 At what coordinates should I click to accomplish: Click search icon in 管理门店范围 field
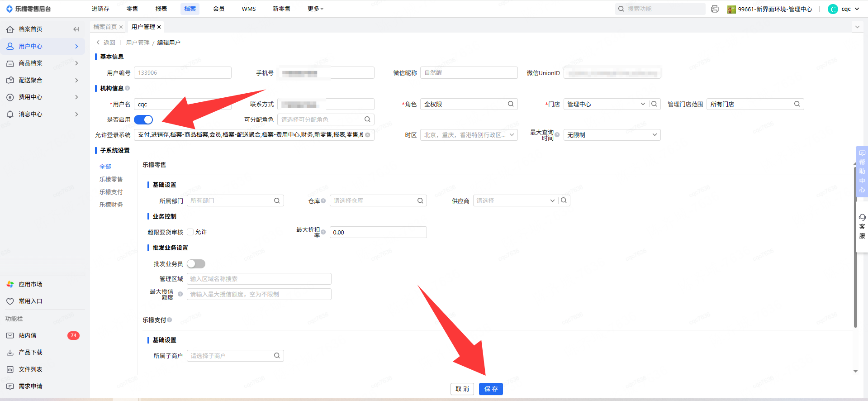[x=797, y=104]
